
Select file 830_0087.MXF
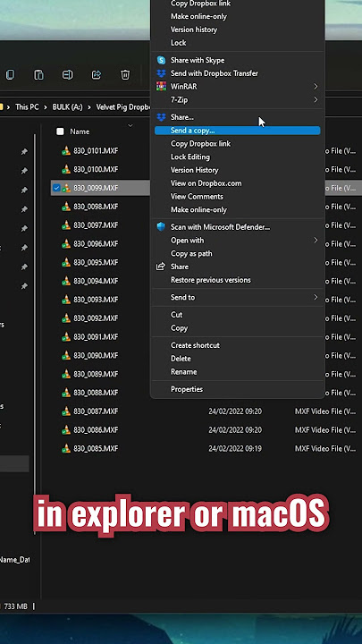tap(96, 411)
